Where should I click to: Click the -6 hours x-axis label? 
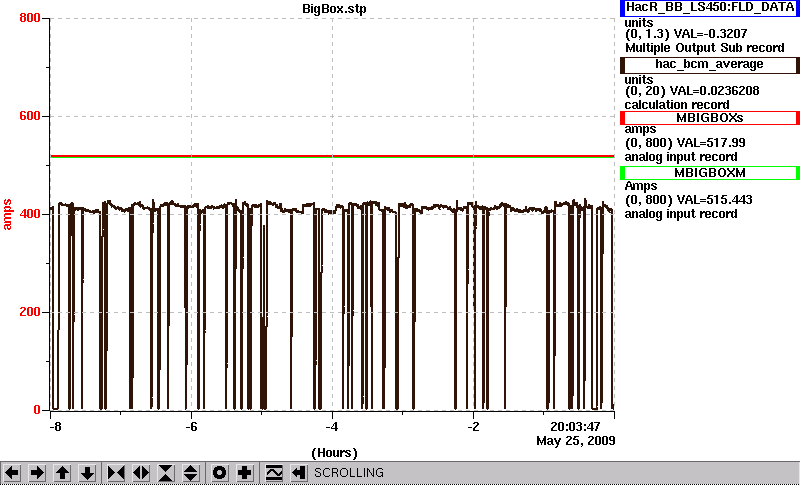(191, 426)
